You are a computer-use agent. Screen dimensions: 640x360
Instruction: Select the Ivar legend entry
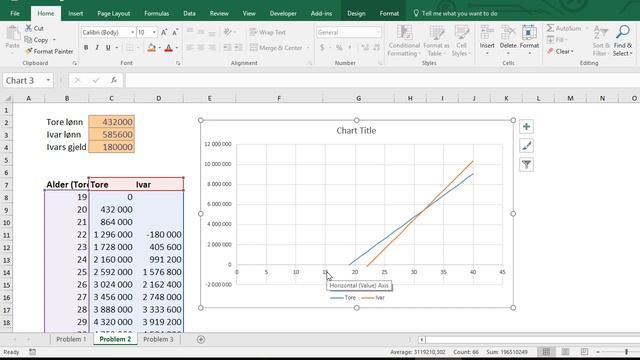pos(373,298)
